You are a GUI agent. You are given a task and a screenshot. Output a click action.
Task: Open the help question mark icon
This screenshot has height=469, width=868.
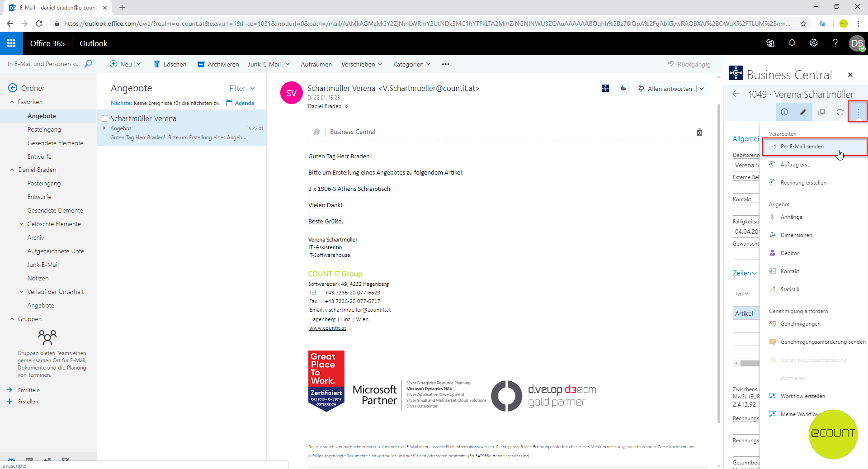835,43
